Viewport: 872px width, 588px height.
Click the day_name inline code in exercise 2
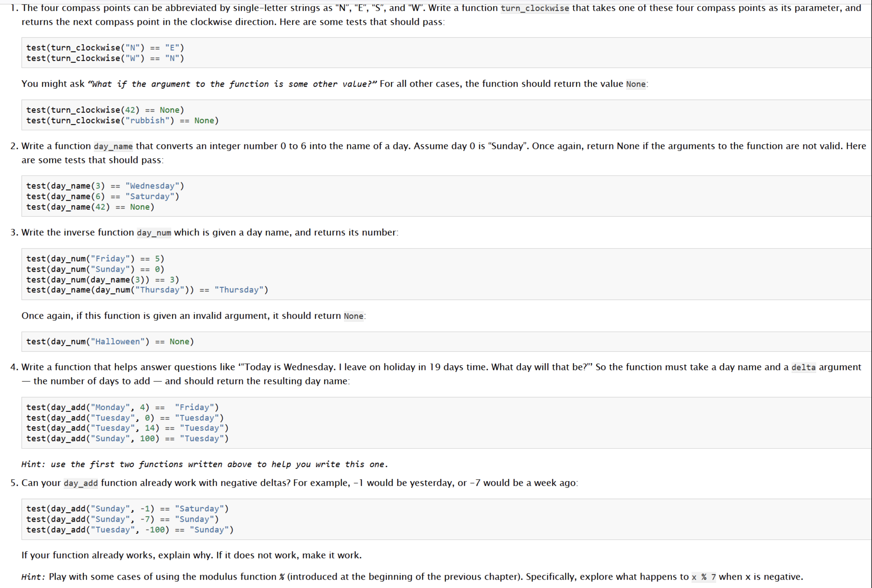(113, 146)
